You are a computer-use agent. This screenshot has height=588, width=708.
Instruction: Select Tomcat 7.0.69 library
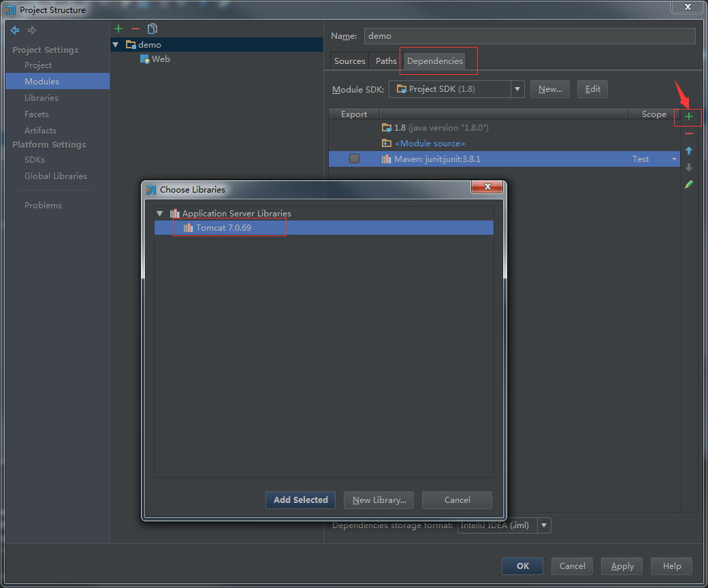pyautogui.click(x=324, y=228)
